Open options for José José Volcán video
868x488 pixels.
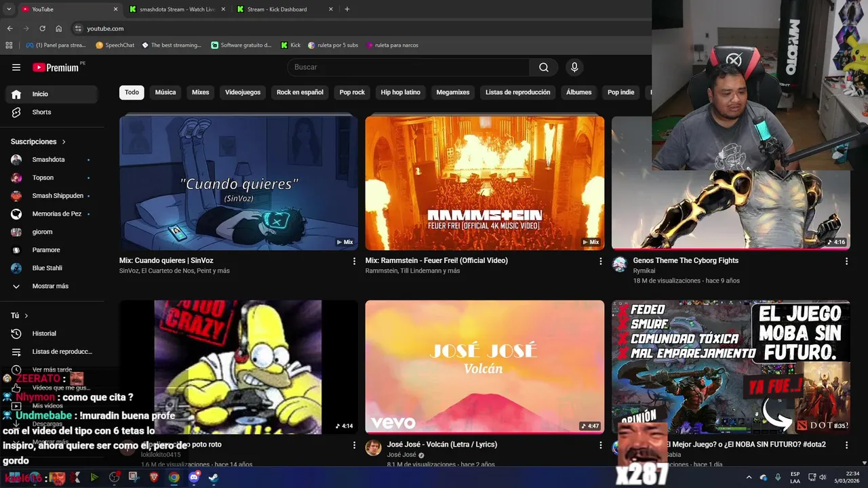tap(600, 445)
